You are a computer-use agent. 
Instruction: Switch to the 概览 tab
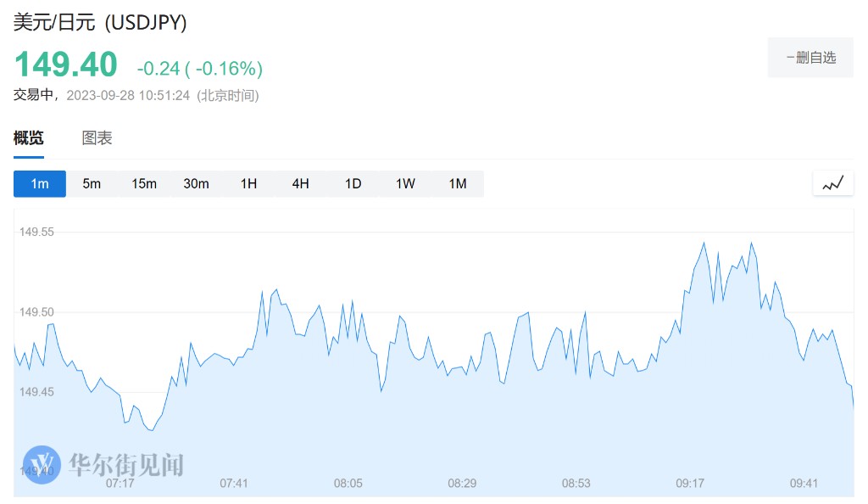(29, 138)
